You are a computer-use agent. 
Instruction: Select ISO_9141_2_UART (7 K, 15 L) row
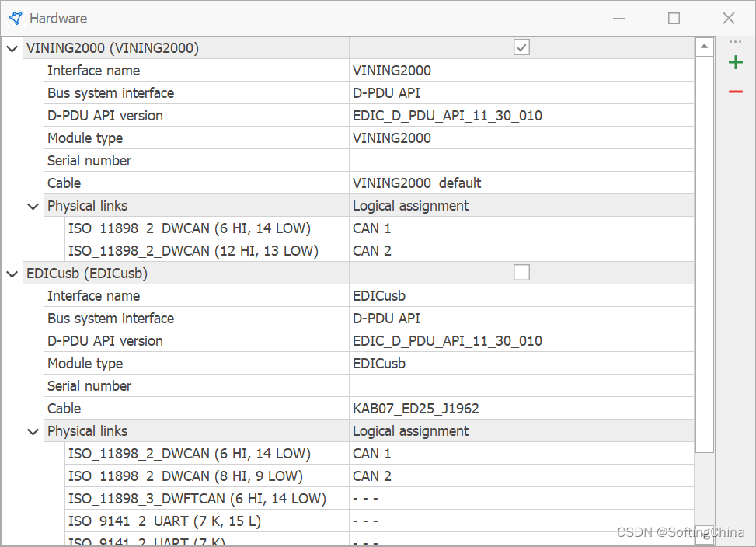[x=164, y=521]
